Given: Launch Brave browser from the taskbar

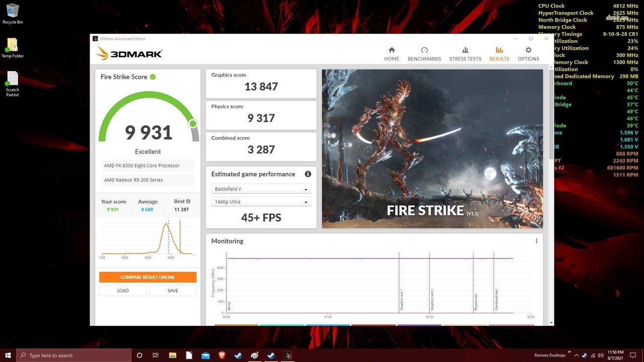Looking at the screenshot, I should point(222,355).
